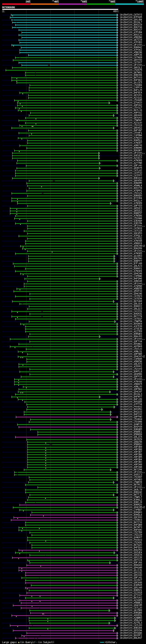The width and height of the screenshot is (146, 644).
Task: Select the UniRef100_Q6K3L1 entry
Action: coord(131,67)
